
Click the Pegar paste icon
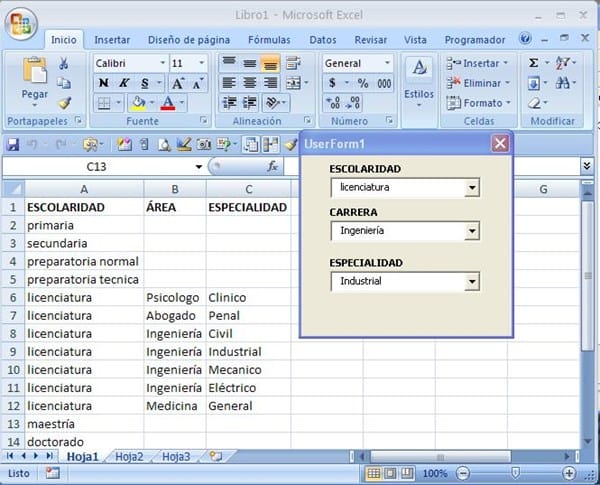[x=34, y=70]
